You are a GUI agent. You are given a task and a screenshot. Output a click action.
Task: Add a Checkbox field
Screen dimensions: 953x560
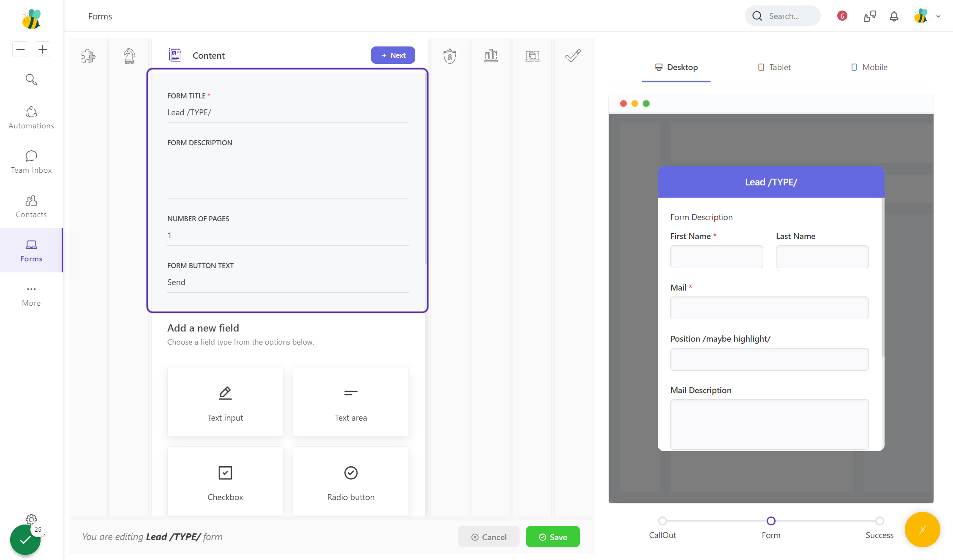(225, 481)
